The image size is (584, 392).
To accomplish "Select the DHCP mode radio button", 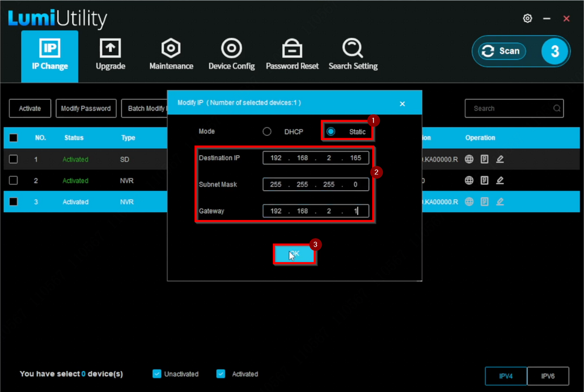I will [x=267, y=132].
